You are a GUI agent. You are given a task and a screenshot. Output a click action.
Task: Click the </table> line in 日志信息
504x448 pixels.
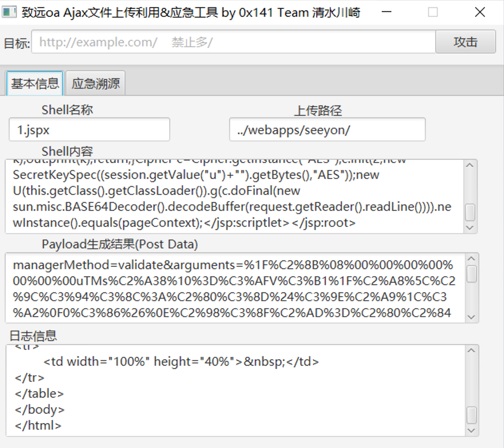coord(39,394)
